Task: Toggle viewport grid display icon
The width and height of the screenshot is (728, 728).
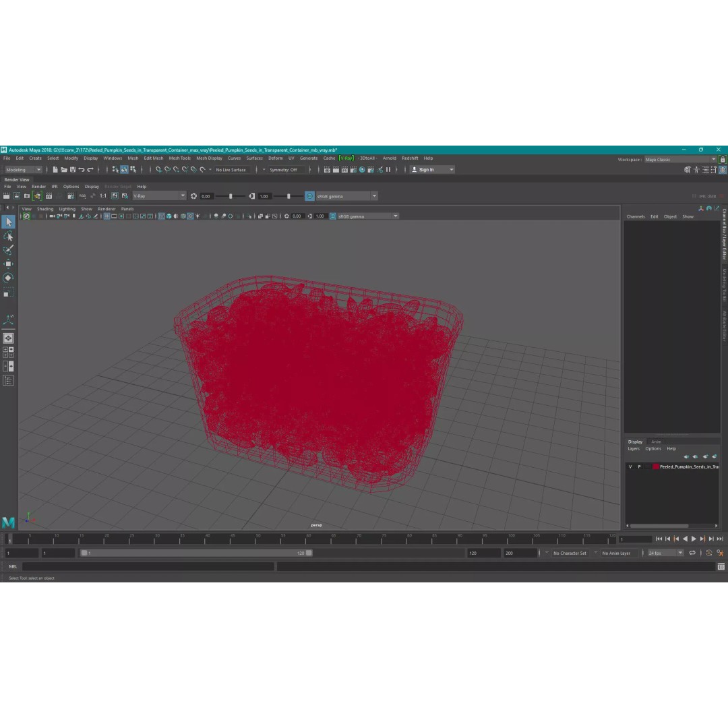Action: tap(107, 216)
